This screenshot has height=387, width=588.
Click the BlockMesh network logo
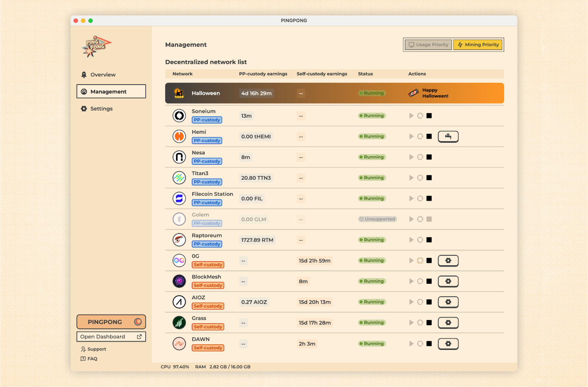[x=179, y=281]
